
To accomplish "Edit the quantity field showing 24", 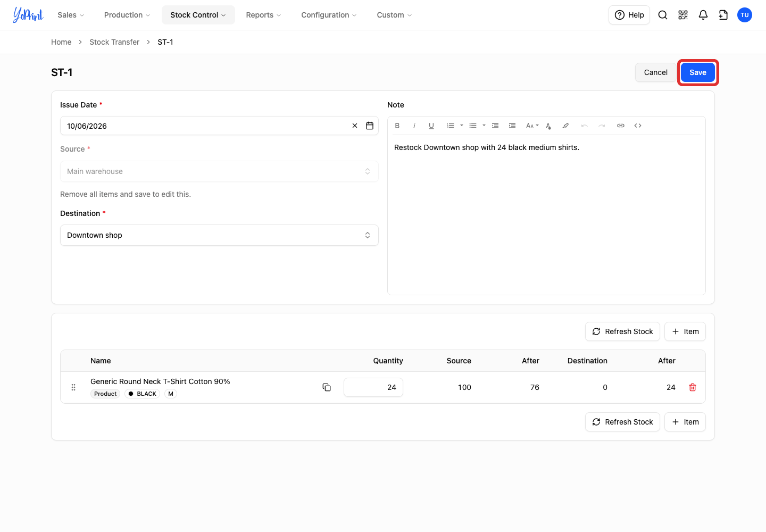I will [373, 387].
